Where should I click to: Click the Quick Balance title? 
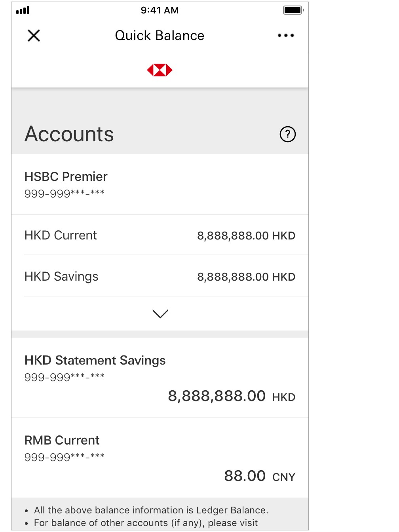point(160,36)
